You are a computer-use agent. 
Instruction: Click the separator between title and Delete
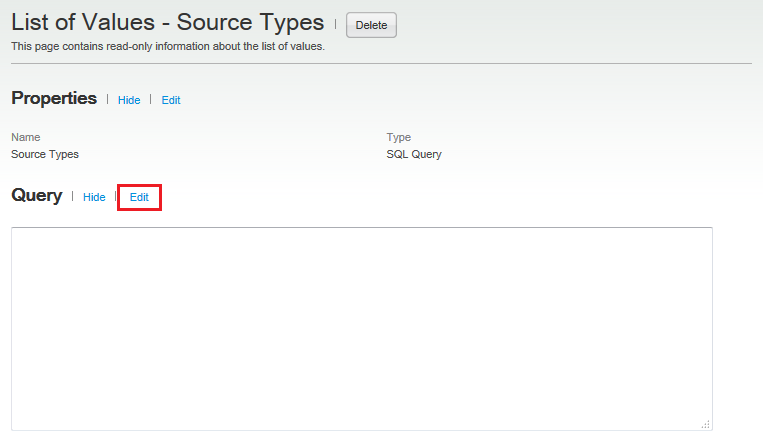[x=335, y=24]
